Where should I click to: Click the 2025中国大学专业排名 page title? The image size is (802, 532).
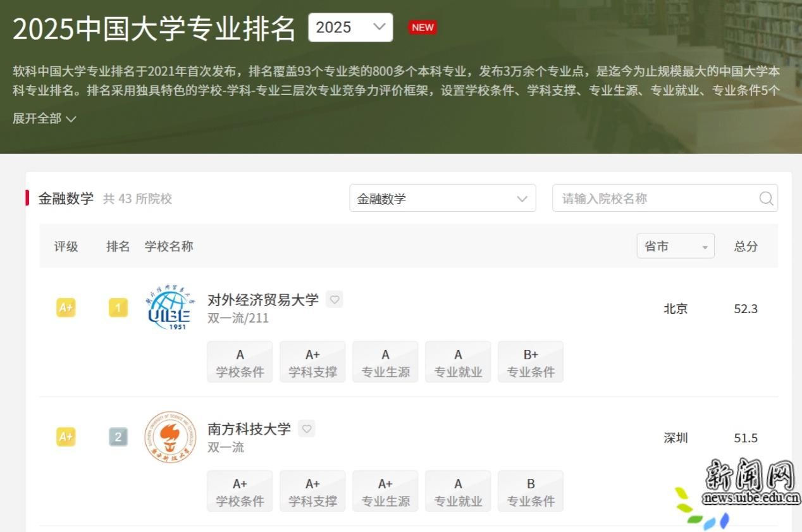coord(154,28)
